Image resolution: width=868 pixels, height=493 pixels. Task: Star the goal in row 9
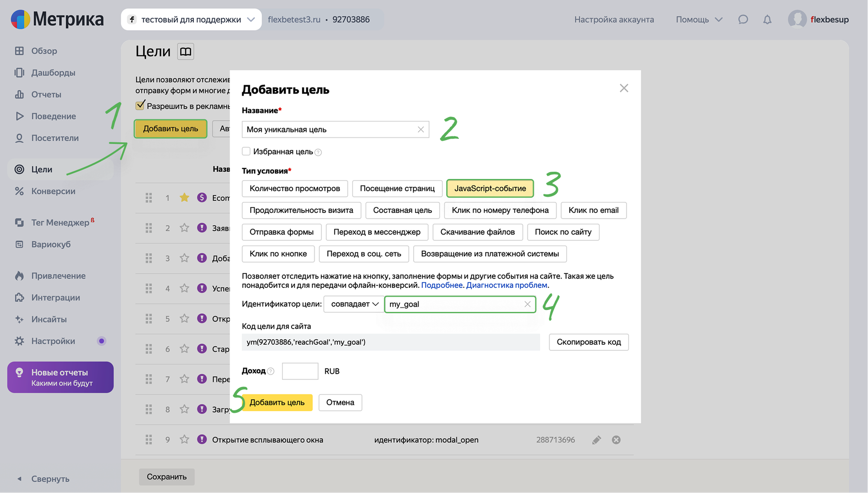[184, 440]
